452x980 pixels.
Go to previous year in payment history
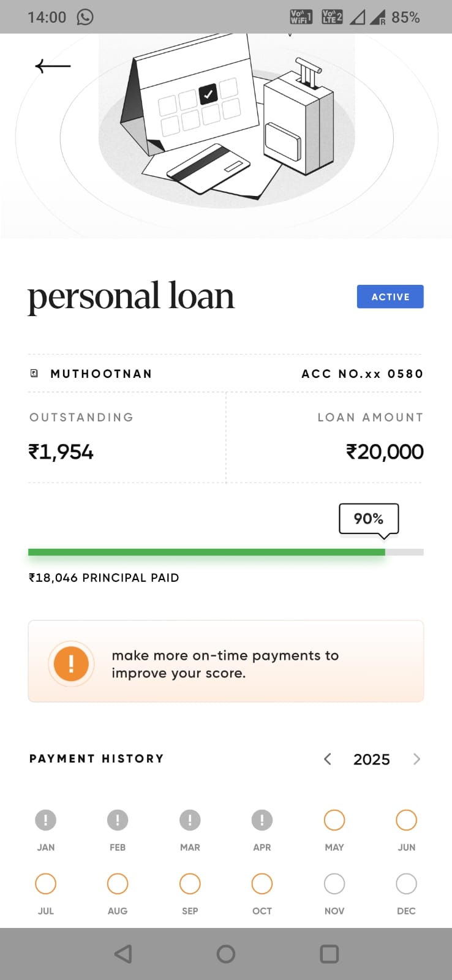[x=328, y=759]
